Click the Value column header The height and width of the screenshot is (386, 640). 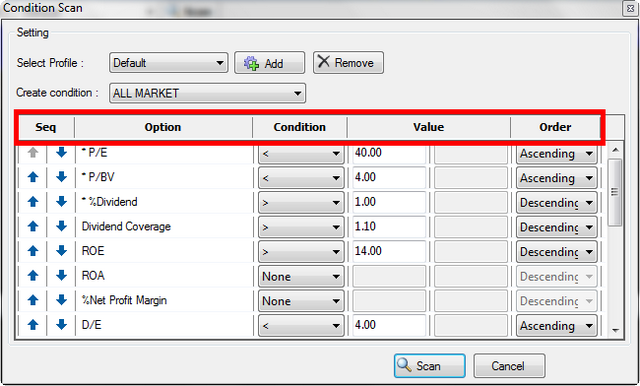(x=429, y=127)
